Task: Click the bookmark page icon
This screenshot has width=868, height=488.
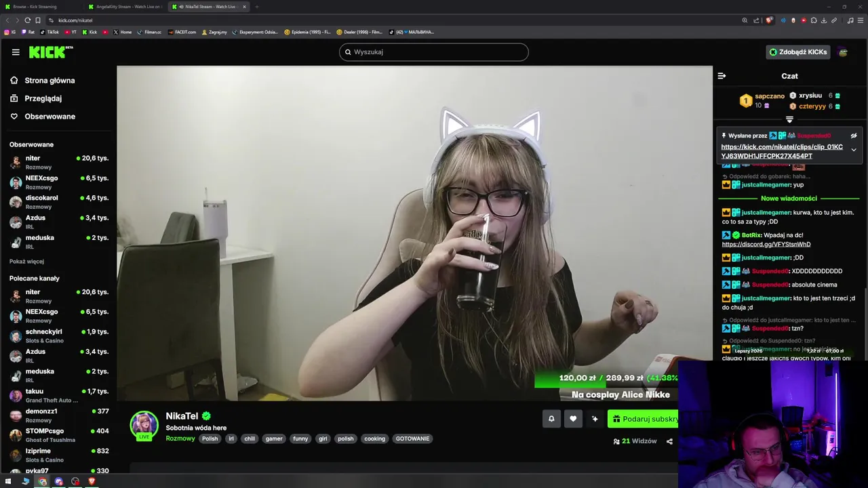Action: click(38, 20)
